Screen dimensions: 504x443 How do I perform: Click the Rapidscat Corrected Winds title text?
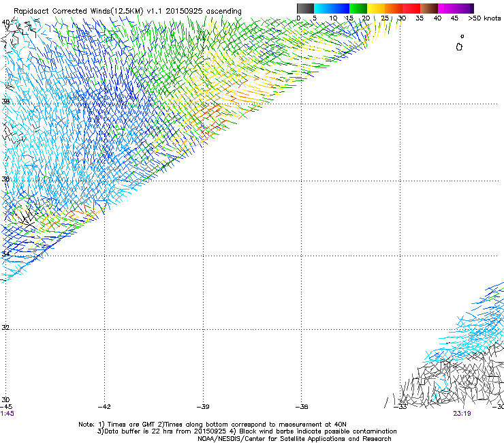click(x=127, y=11)
